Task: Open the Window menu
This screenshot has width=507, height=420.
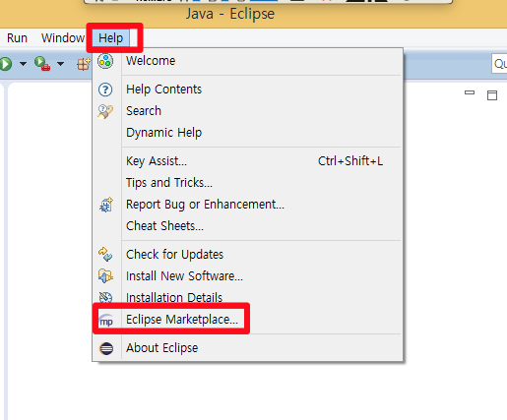Action: pos(63,38)
